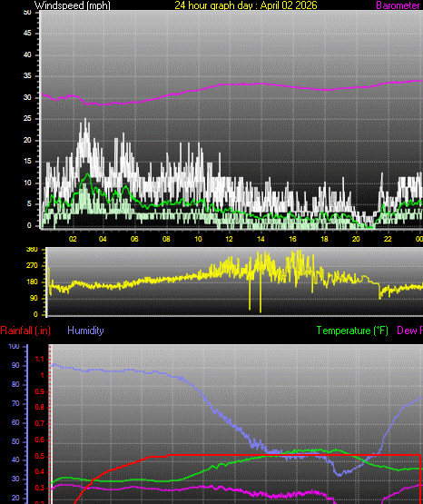Select the 0.7 tick on the rainfall axis
The image size is (423, 504).
[40, 423]
